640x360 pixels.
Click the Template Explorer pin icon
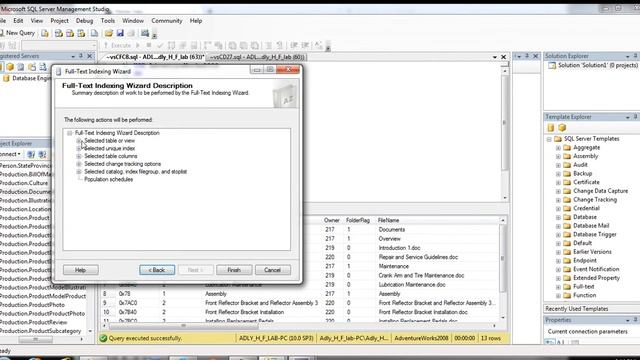636,117
